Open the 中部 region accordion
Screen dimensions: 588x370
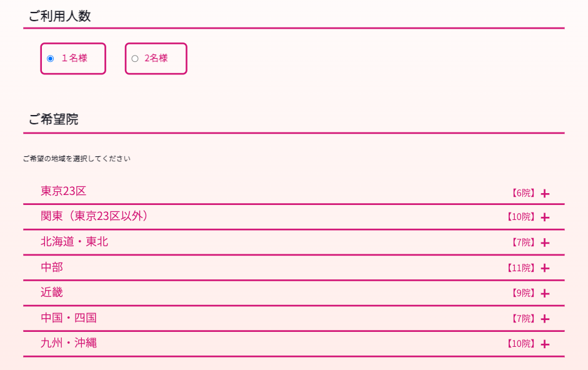coord(52,267)
